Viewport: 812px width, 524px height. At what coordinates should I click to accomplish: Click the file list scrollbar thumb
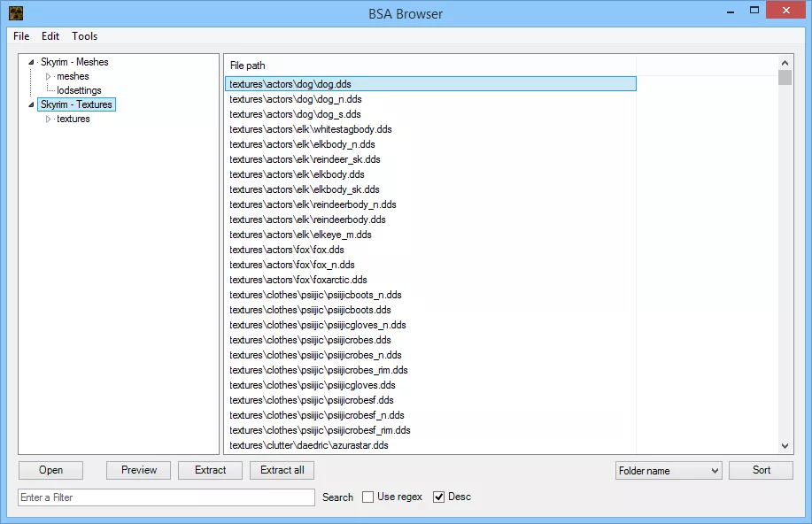(x=785, y=78)
